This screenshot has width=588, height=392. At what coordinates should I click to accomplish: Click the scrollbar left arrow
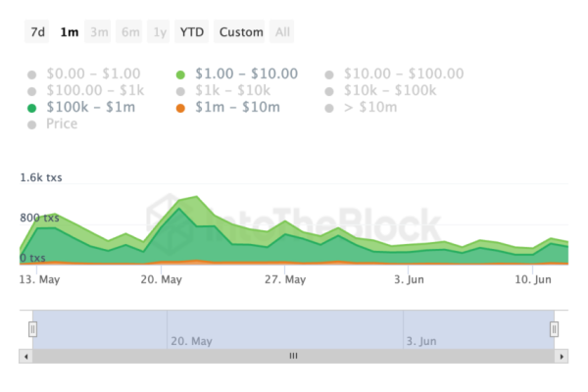point(25,357)
